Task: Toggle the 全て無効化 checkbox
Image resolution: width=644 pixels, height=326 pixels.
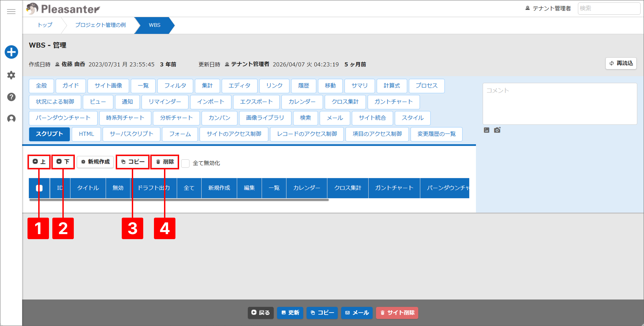Action: click(185, 163)
